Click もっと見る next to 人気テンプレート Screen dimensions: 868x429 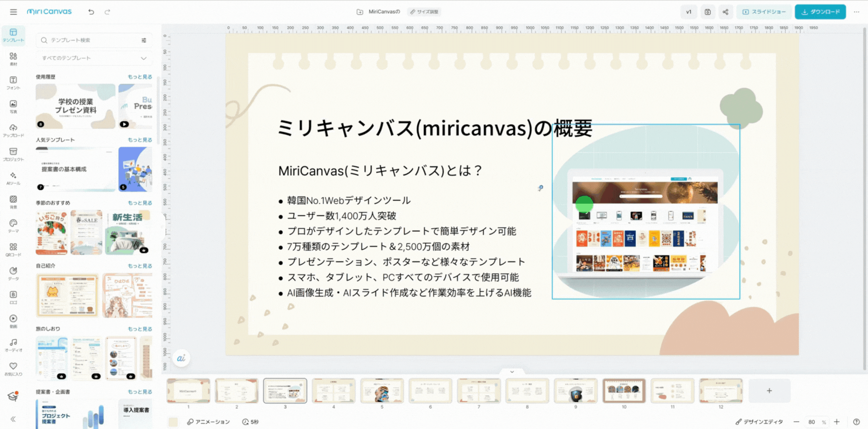point(140,140)
